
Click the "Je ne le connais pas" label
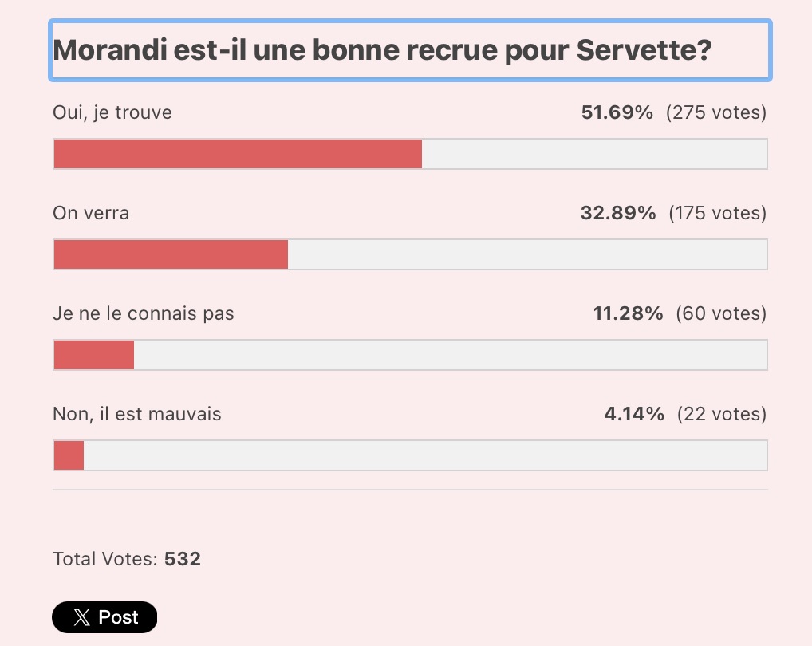pos(144,313)
